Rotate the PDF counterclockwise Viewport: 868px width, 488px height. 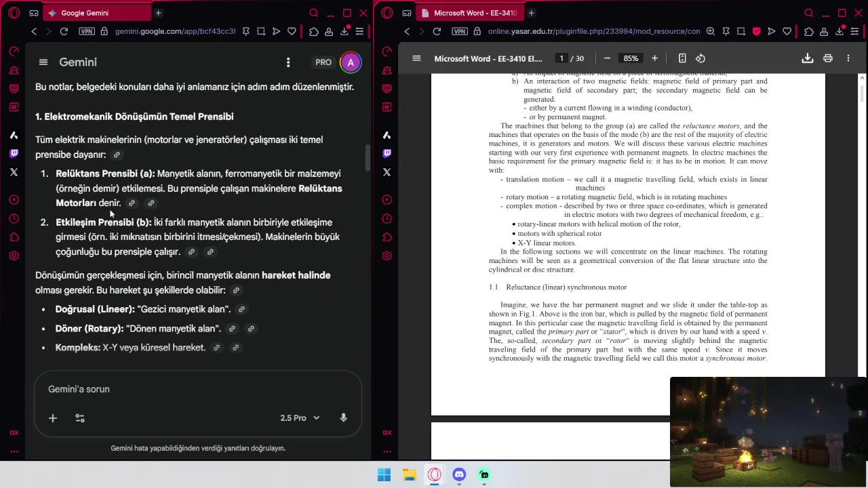tap(701, 58)
